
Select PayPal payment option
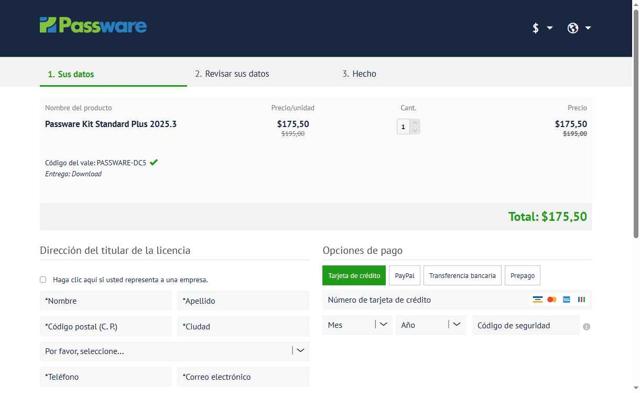pos(404,275)
